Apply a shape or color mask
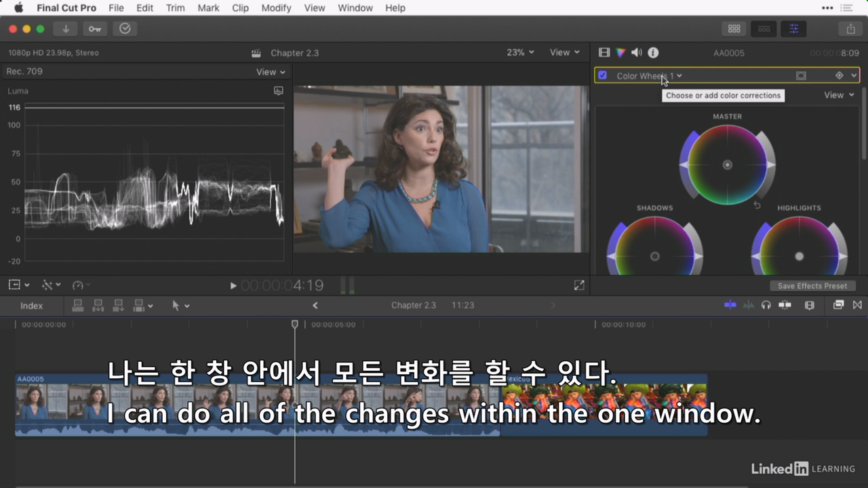 pos(801,76)
